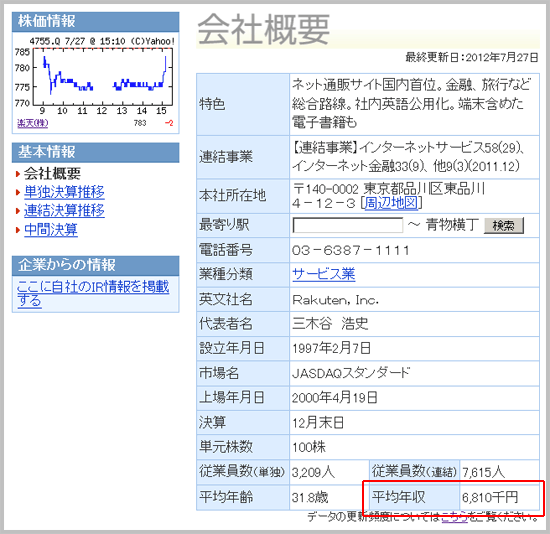Open the 単独決算推移 link
The height and width of the screenshot is (534, 550).
click(64, 192)
